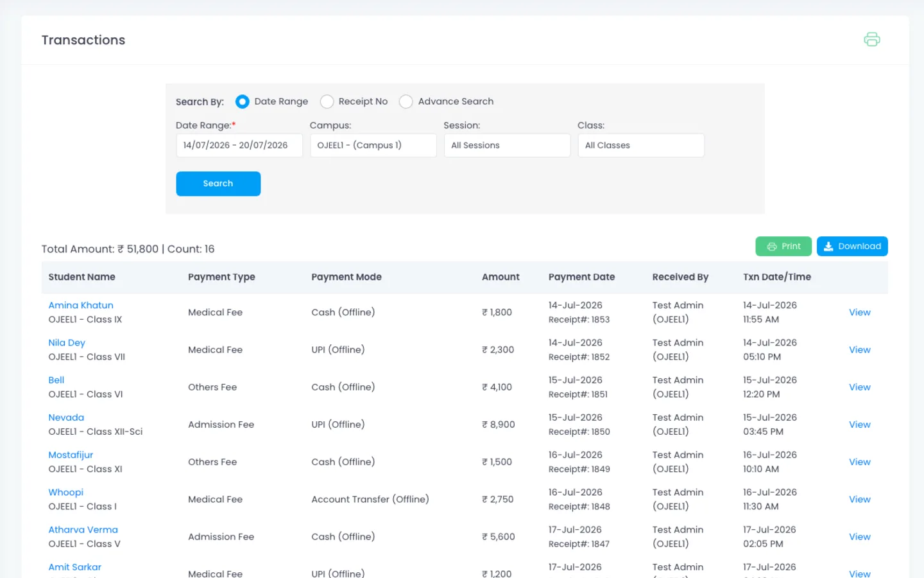Choose the Advance Search radio option
Screen dimensions: 924x578
pos(406,101)
